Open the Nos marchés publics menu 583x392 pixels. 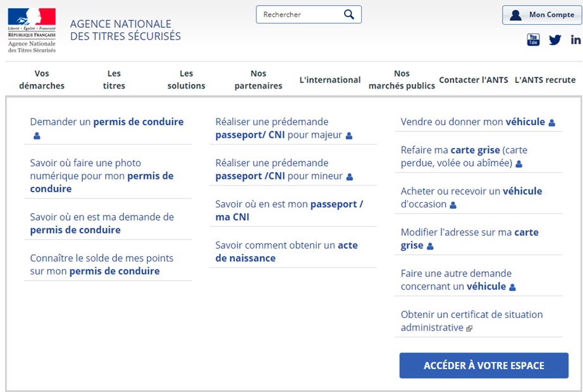(x=402, y=80)
